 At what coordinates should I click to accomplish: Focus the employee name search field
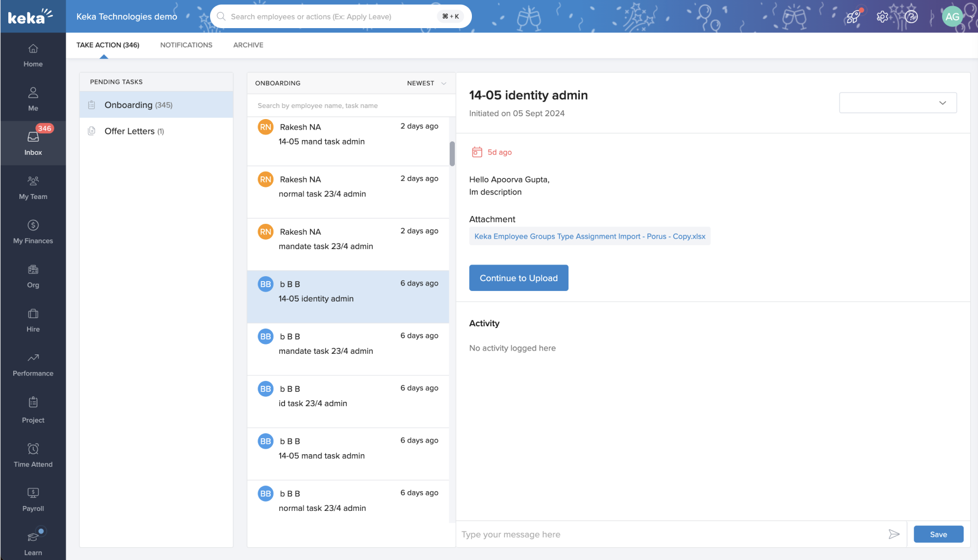coord(351,106)
